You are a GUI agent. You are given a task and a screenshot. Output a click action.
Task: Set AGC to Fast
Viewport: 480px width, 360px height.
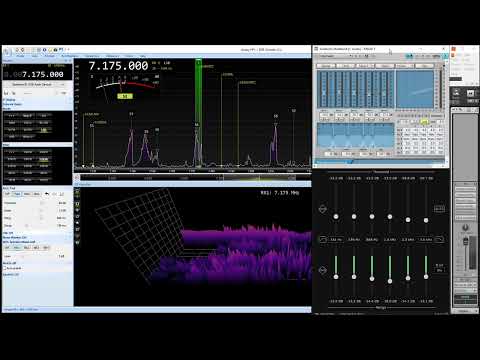[x=17, y=194]
